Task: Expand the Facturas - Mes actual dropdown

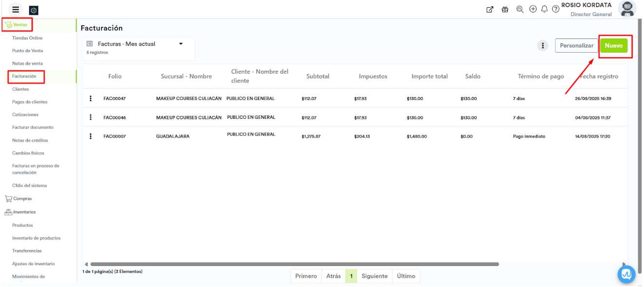Action: pyautogui.click(x=181, y=44)
